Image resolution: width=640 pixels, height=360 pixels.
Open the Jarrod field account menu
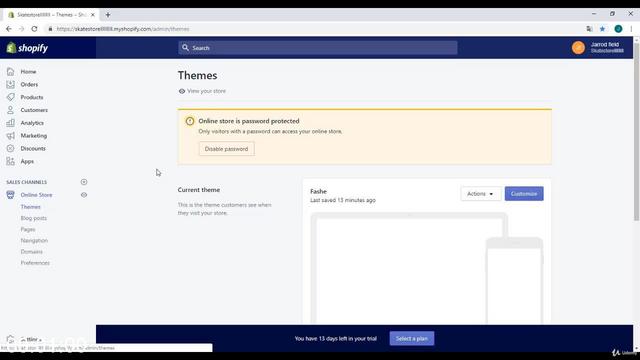pos(598,48)
